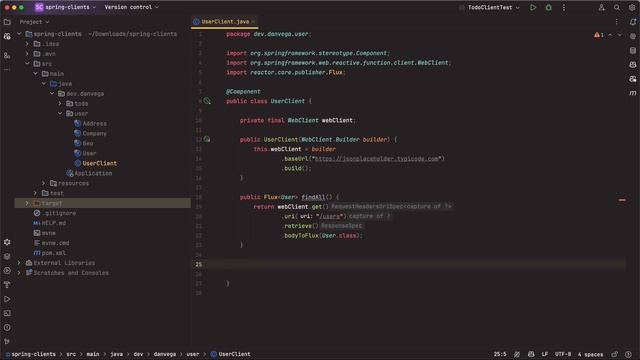Image resolution: width=640 pixels, height=360 pixels.
Task: Change the 4 spaces indent setting
Action: 590,354
